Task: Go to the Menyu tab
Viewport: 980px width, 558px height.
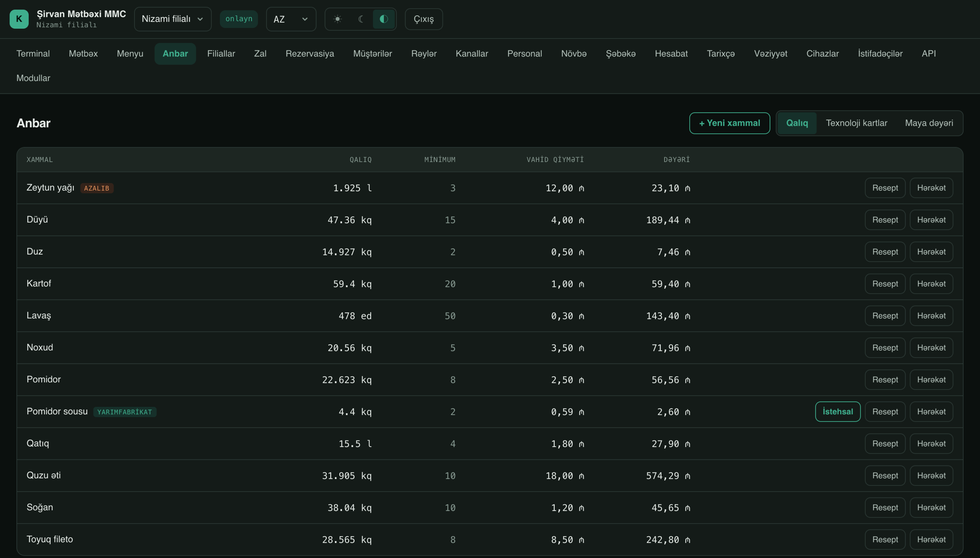Action: 130,54
